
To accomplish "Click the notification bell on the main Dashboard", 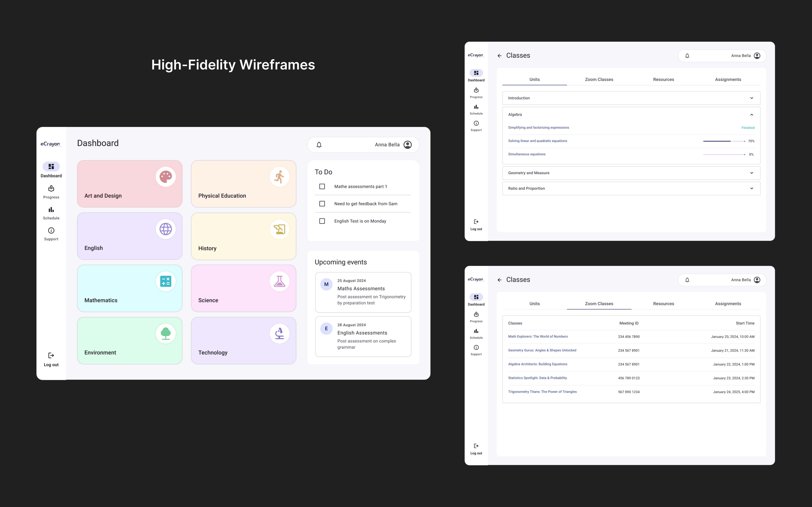I will click(x=319, y=145).
